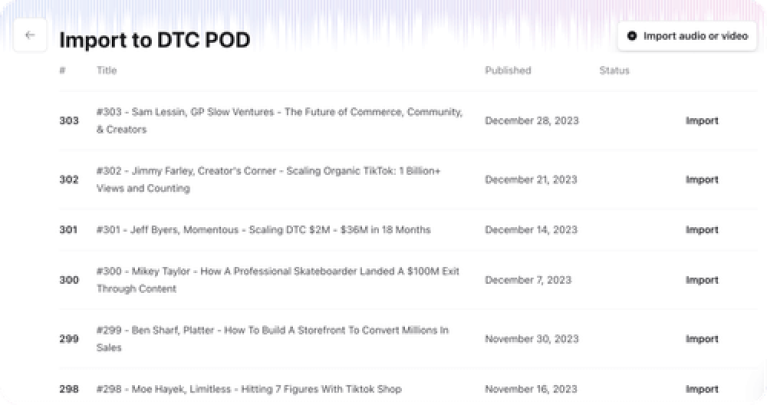Image resolution: width=767 pixels, height=405 pixels.
Task: Click the # column header
Action: 62,71
